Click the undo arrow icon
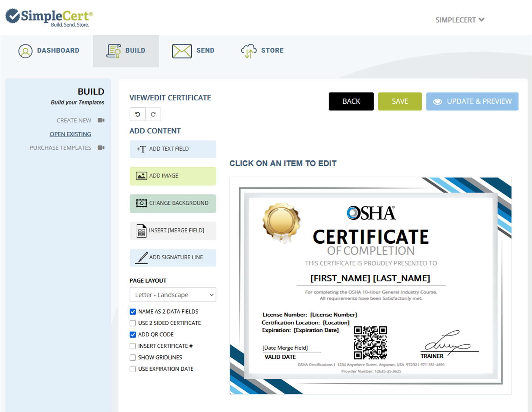This screenshot has height=412, width=532. [x=137, y=114]
